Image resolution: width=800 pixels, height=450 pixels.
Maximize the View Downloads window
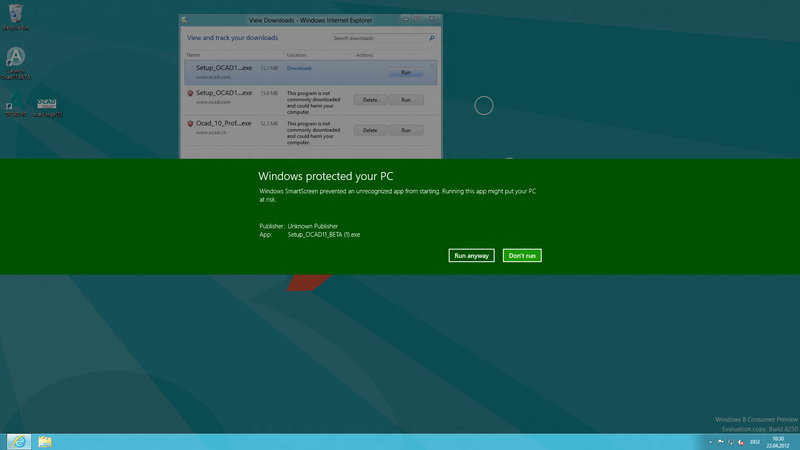(417, 19)
